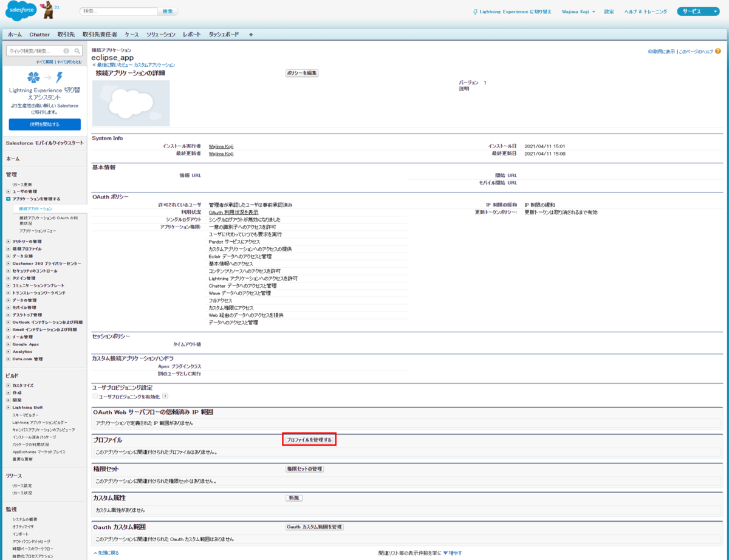Click the 検索 button in the header

click(168, 12)
